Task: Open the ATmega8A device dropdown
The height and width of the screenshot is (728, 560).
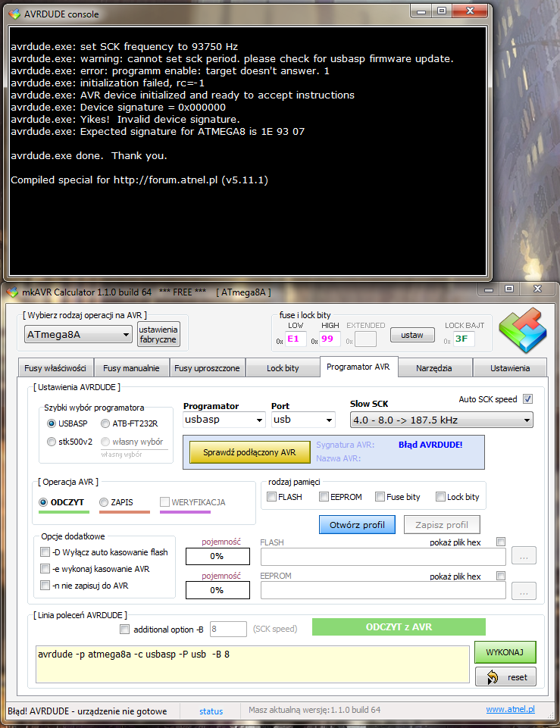Action: pos(79,334)
